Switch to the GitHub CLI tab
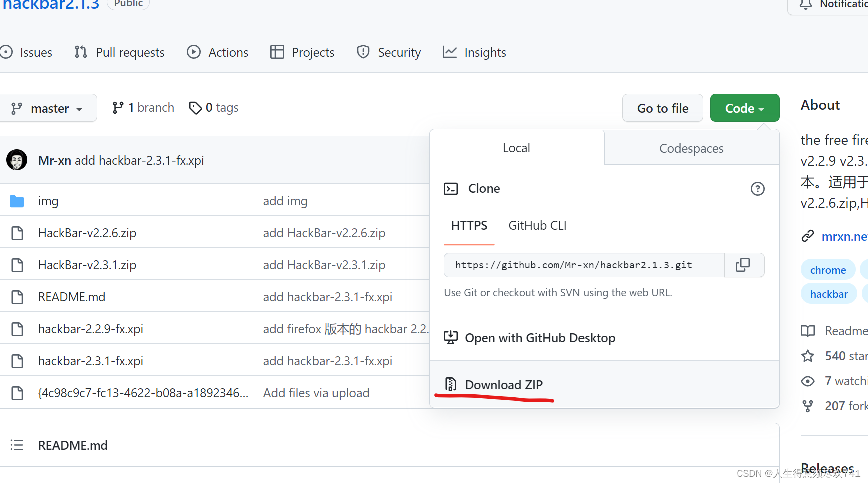Image resolution: width=868 pixels, height=483 pixels. (x=537, y=225)
